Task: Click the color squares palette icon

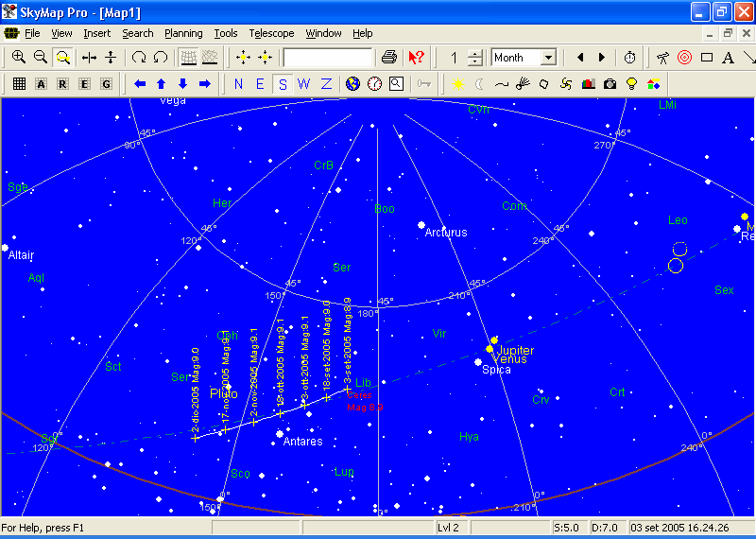Action: [654, 84]
